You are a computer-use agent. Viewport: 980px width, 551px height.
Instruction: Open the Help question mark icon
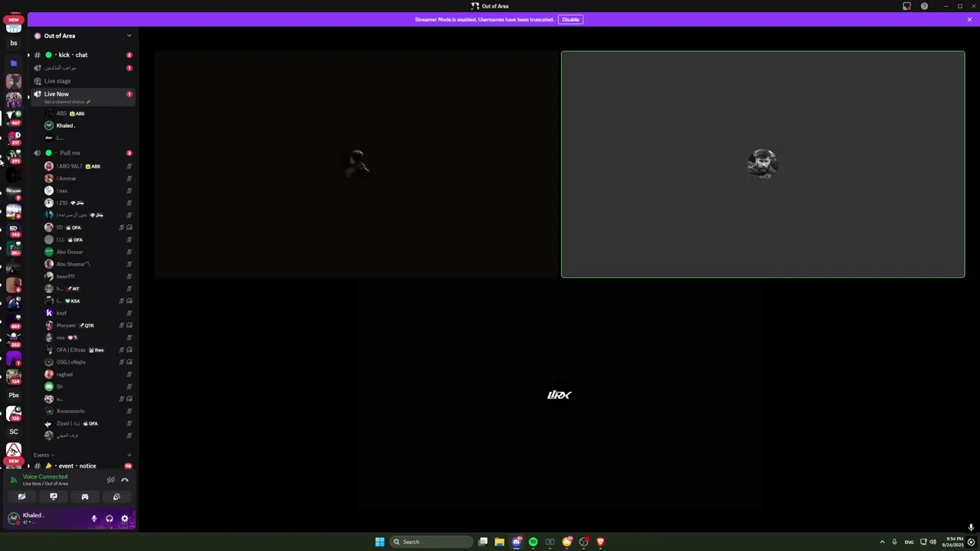click(x=924, y=6)
